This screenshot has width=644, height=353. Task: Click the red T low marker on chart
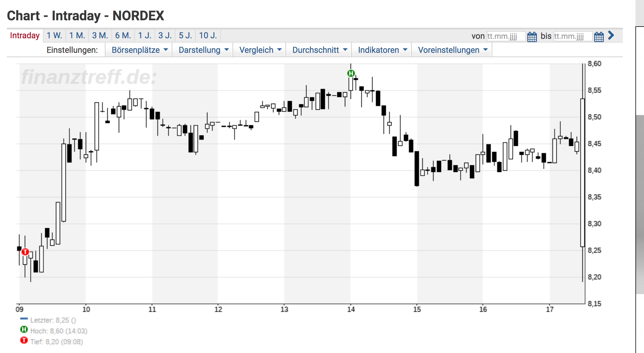(25, 252)
